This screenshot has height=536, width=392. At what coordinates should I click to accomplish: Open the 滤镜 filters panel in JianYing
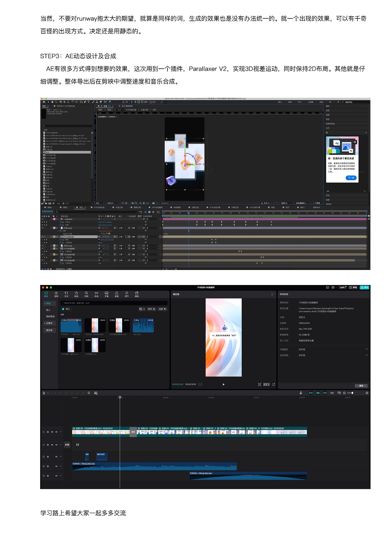(x=117, y=294)
